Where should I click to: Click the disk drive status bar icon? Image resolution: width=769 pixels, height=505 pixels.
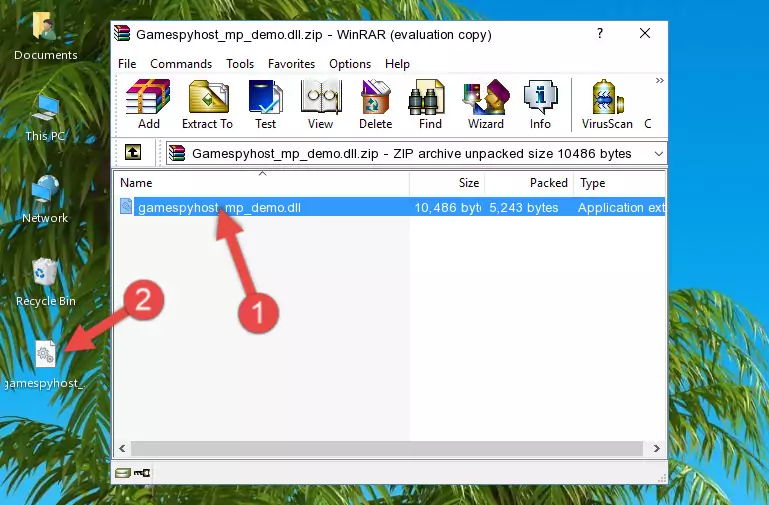point(123,473)
